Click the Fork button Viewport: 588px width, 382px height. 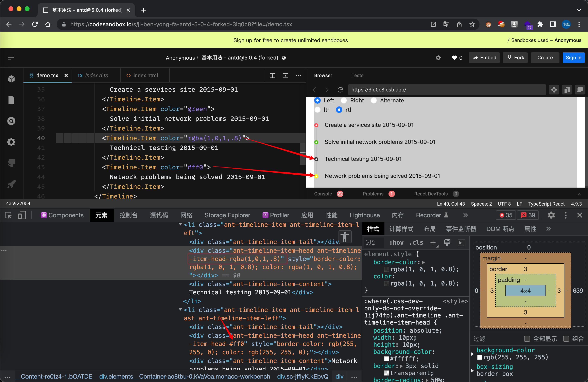[515, 58]
